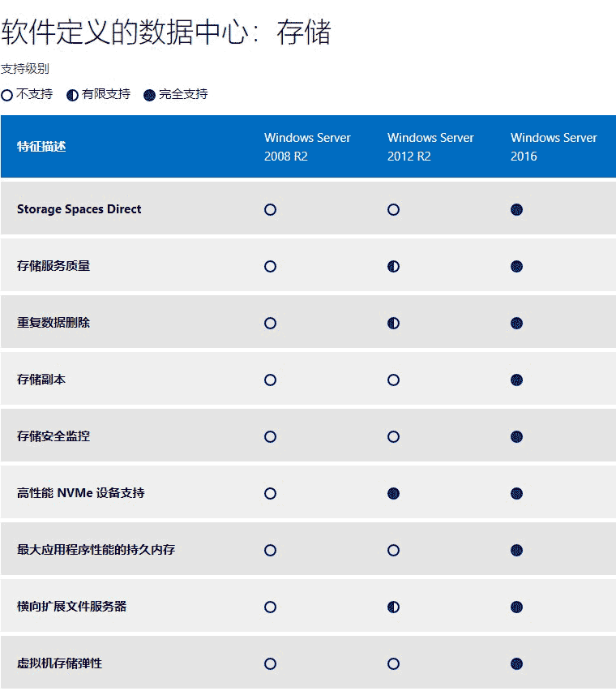Click 最大应用程序性能的持久内存 filled icon for 2016
This screenshot has width=616, height=691.
coord(516,550)
